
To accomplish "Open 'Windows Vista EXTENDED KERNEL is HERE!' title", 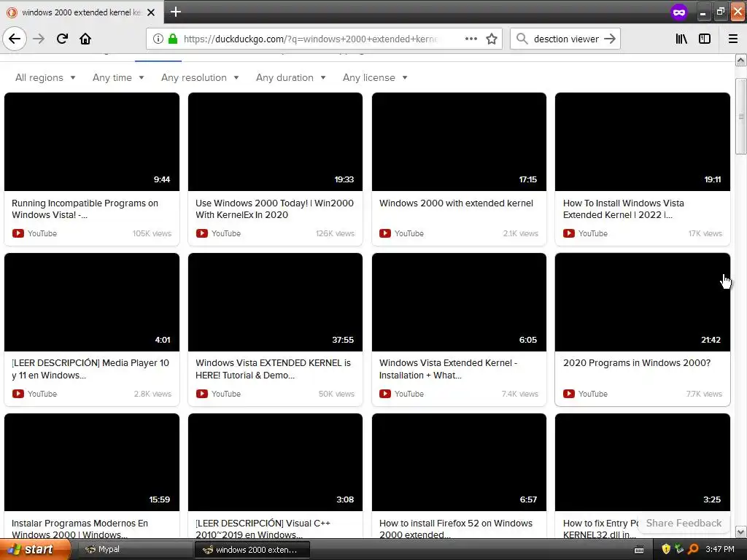I will tap(273, 369).
